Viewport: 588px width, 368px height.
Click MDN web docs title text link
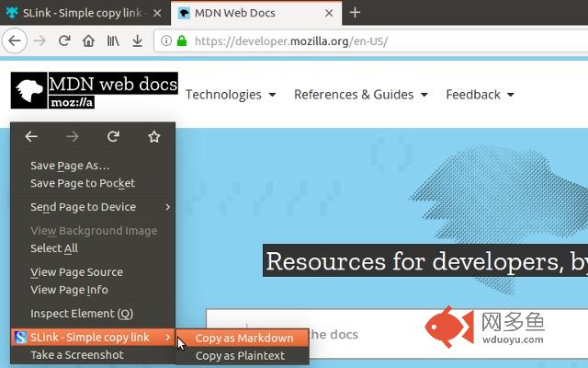point(113,84)
